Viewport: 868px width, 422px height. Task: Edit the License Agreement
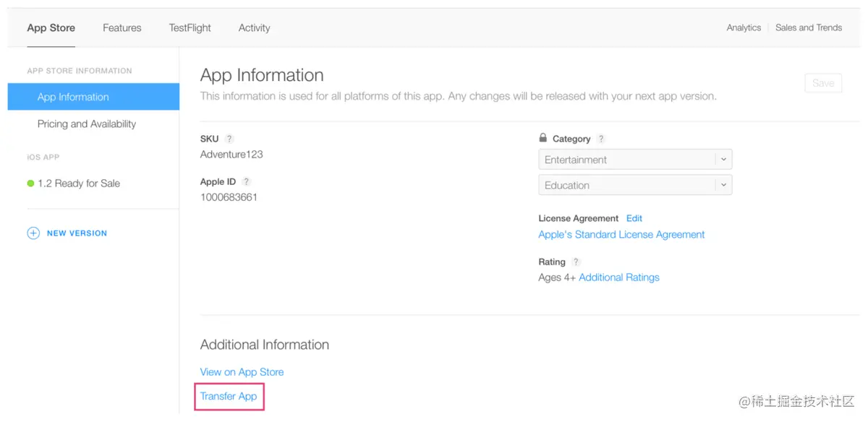(x=634, y=218)
